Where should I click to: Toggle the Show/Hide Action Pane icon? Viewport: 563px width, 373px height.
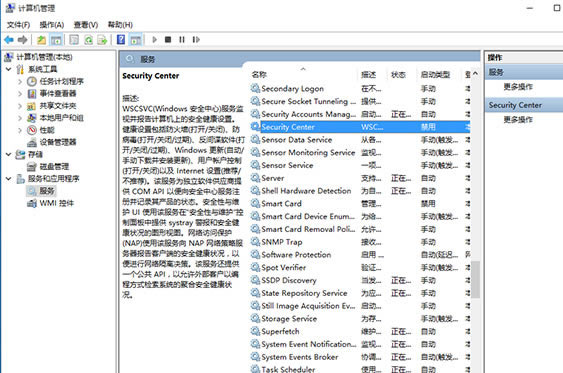click(136, 40)
